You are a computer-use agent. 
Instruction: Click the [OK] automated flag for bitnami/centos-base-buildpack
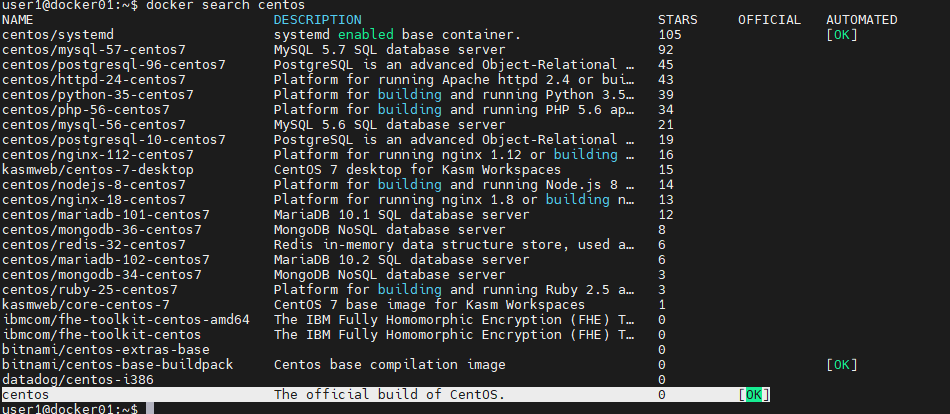842,365
